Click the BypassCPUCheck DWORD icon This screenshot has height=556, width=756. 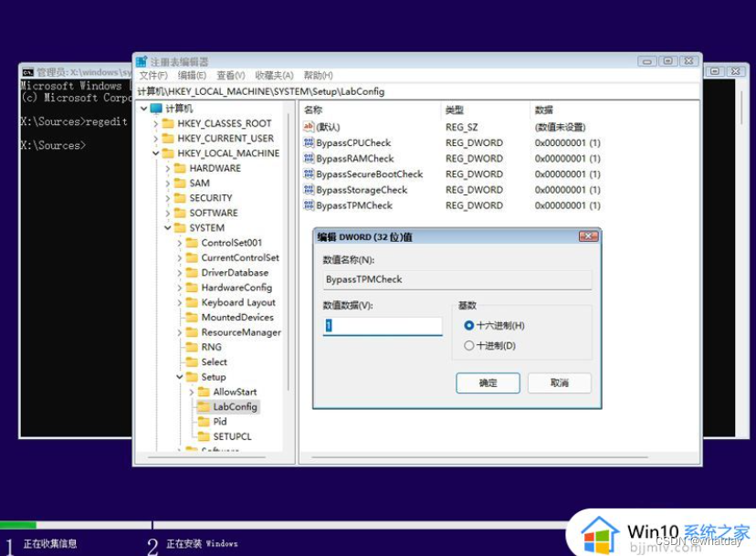[x=309, y=142]
